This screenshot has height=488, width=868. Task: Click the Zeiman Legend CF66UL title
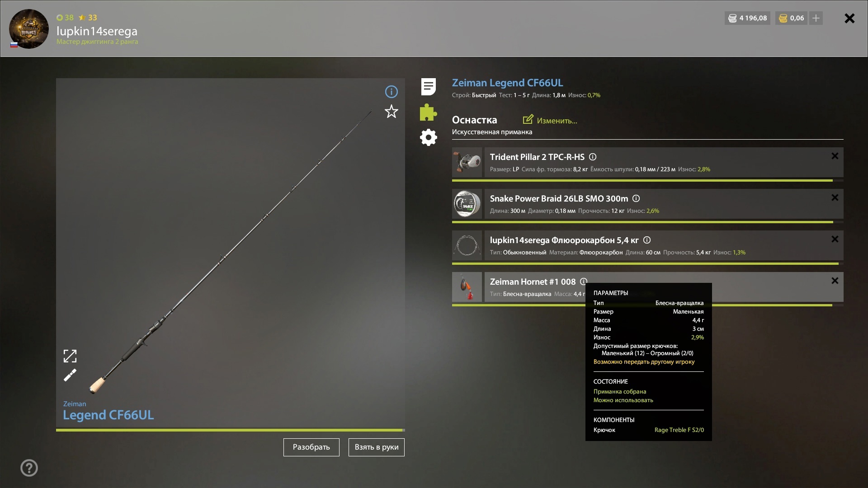(507, 83)
